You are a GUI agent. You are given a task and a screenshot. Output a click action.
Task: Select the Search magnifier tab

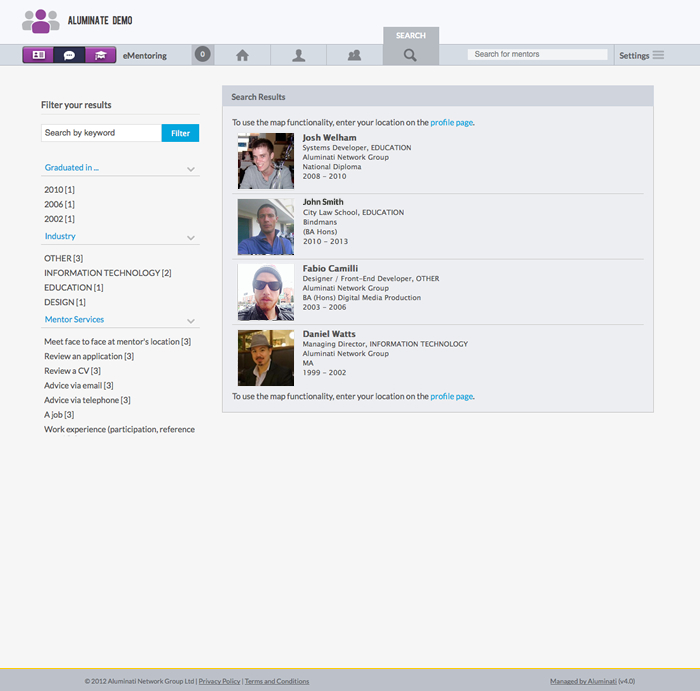point(410,55)
